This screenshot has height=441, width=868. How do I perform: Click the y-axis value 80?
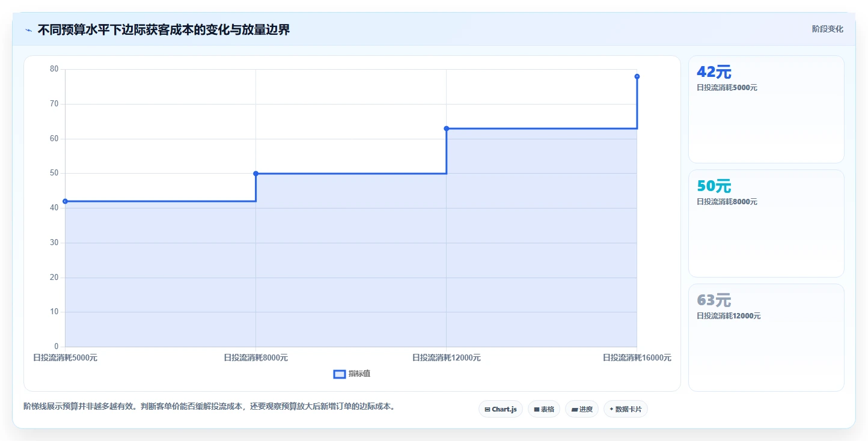tap(54, 69)
